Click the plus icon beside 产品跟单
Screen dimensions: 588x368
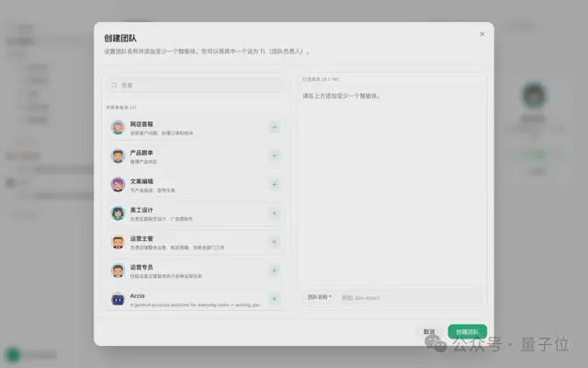[274, 155]
